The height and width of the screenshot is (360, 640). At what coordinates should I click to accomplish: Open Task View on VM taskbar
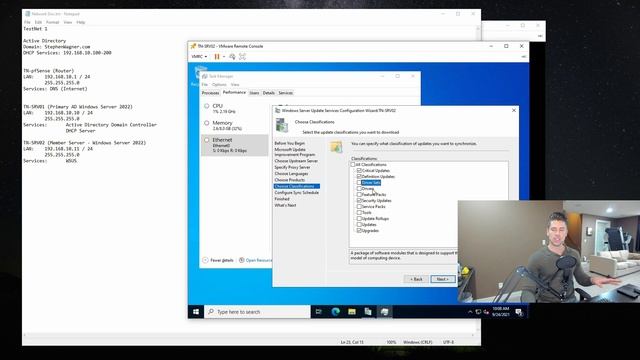(x=319, y=312)
